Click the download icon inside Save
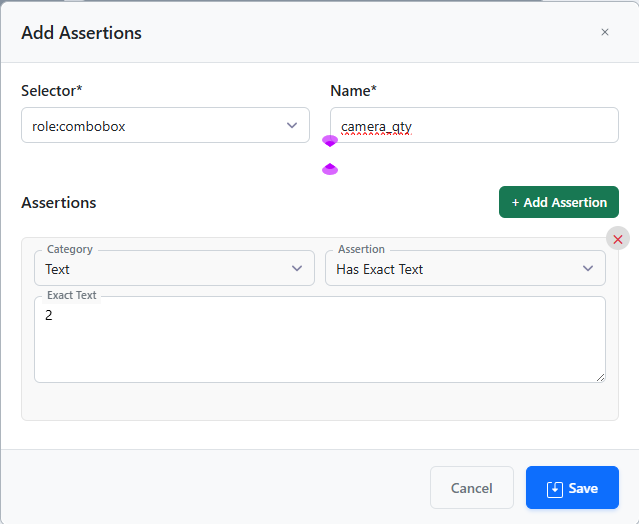 tap(555, 489)
